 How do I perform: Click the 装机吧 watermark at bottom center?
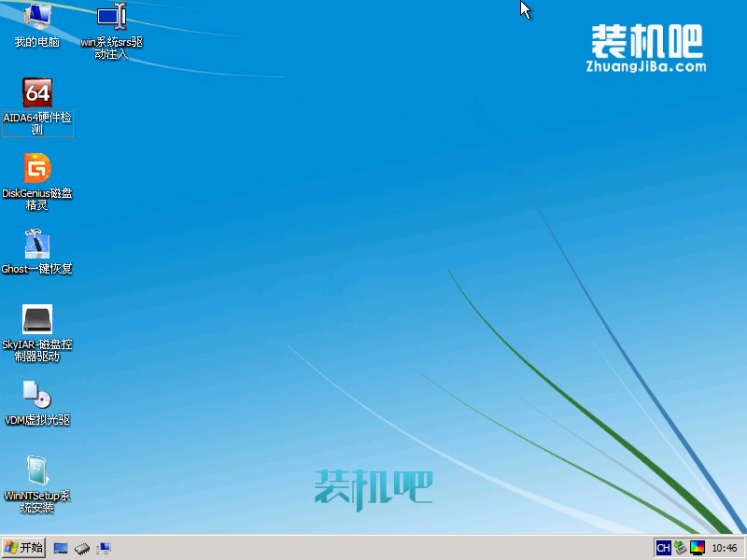(373, 487)
